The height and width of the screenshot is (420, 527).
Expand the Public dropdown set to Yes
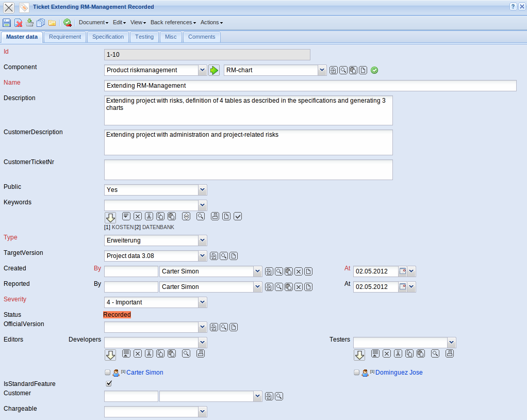[202, 190]
